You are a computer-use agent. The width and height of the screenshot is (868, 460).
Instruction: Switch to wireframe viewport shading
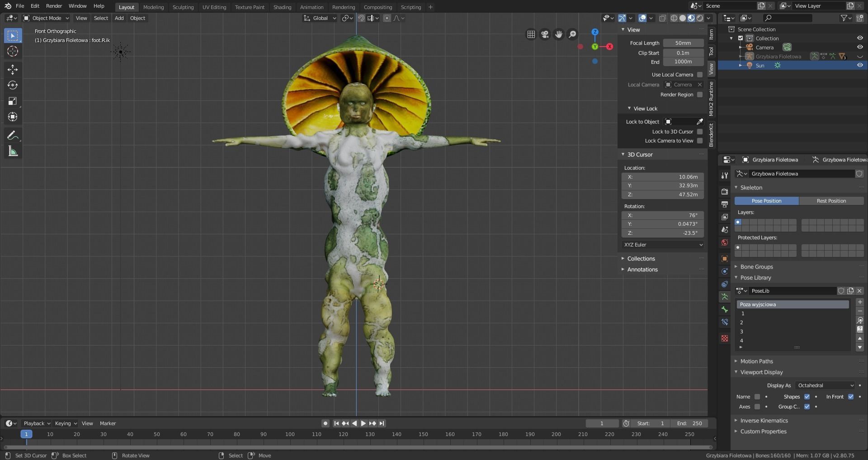click(674, 18)
